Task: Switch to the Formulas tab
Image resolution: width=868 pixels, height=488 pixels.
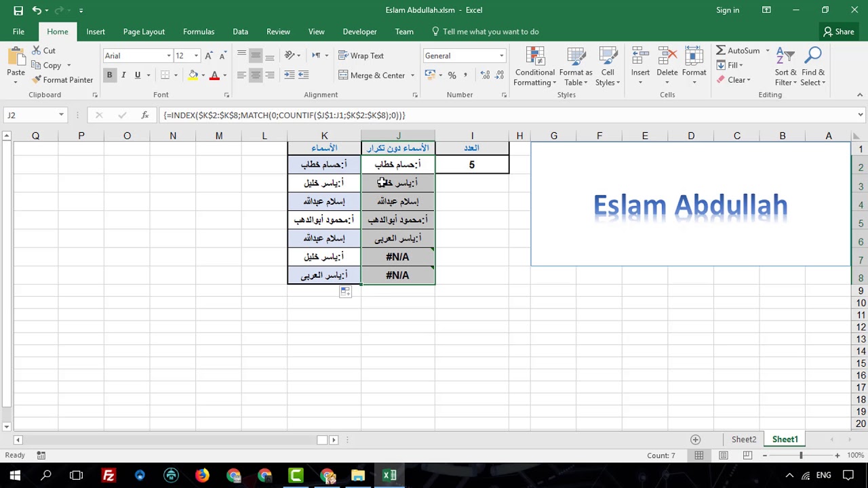Action: pos(199,32)
